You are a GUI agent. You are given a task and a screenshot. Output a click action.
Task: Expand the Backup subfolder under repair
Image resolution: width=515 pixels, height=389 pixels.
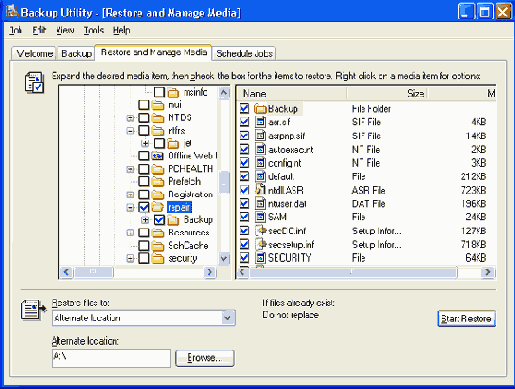(x=145, y=220)
